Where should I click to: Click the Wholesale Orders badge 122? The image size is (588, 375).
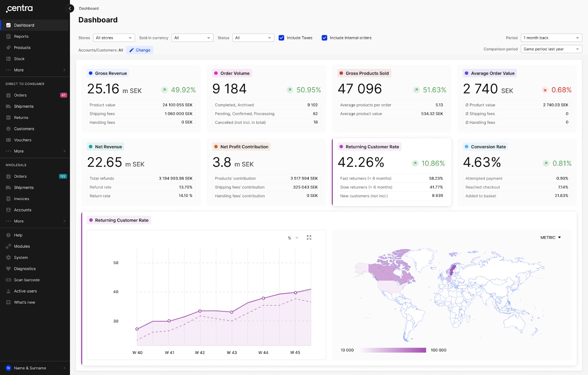pos(63,176)
